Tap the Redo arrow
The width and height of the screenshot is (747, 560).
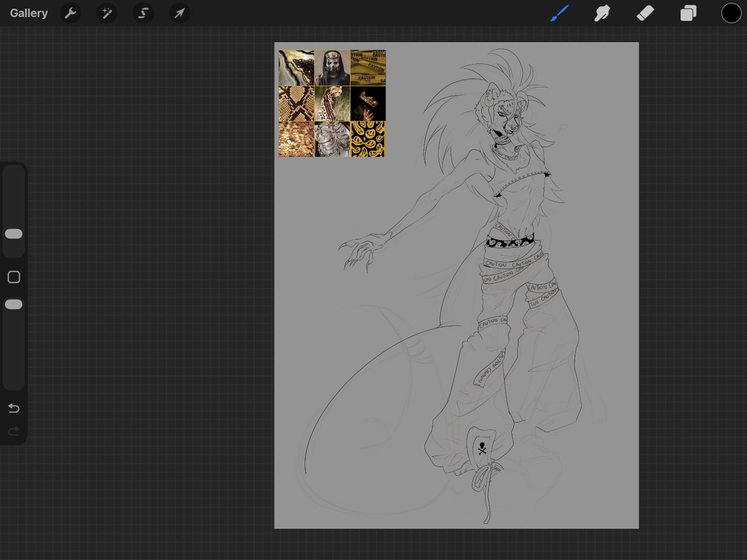point(14,431)
